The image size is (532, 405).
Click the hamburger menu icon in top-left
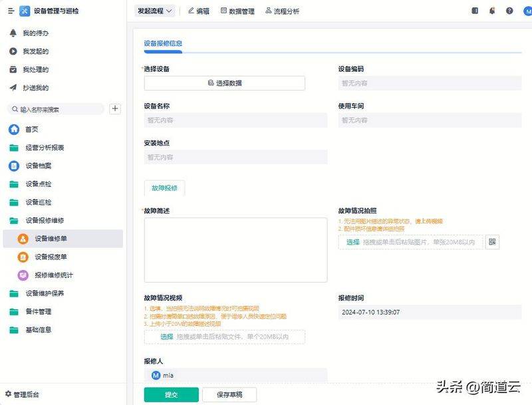(11, 11)
